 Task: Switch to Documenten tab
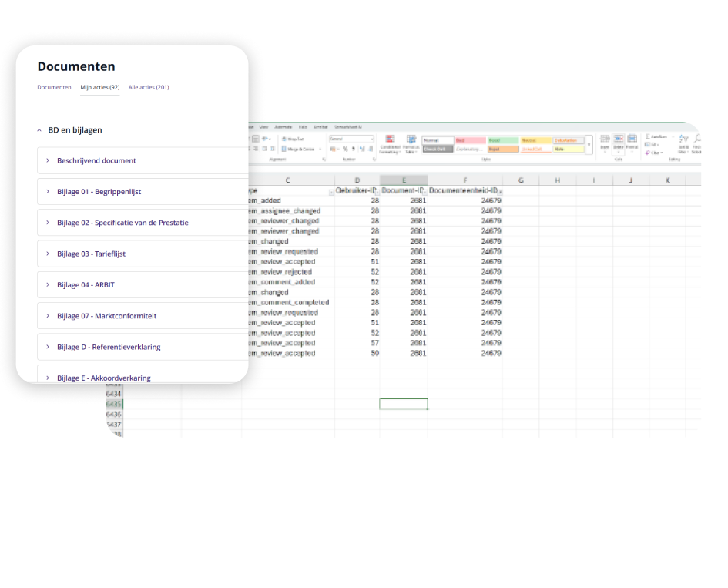55,87
